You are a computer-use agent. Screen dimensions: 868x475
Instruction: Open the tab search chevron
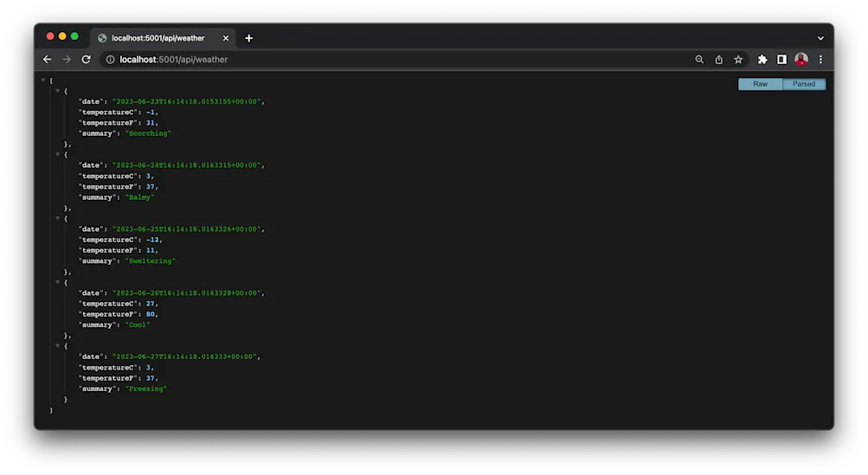(820, 38)
